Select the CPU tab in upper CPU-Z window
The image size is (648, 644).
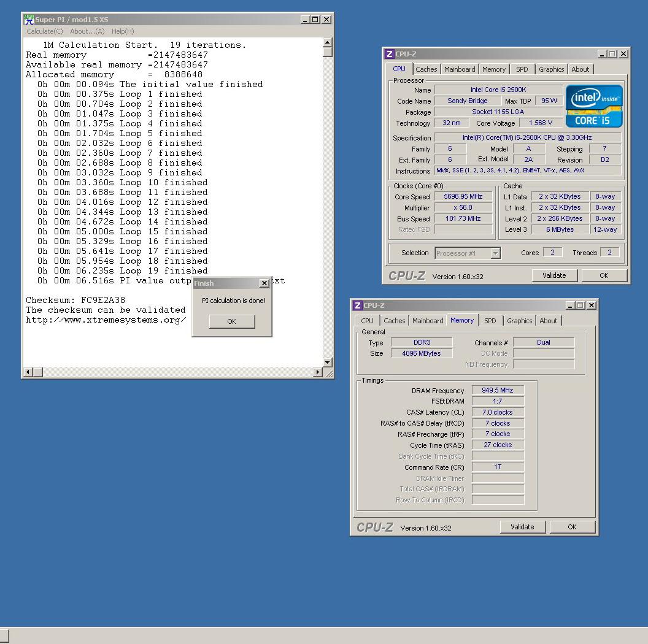399,69
